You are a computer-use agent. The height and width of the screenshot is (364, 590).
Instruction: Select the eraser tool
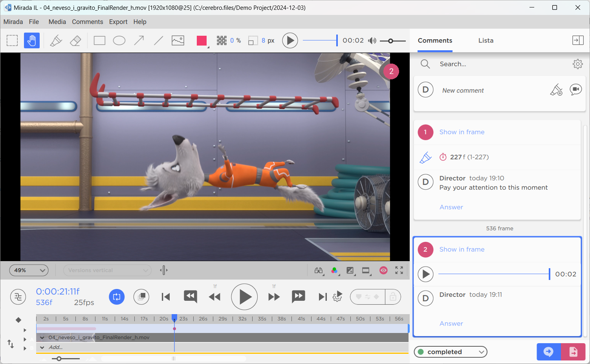point(75,40)
